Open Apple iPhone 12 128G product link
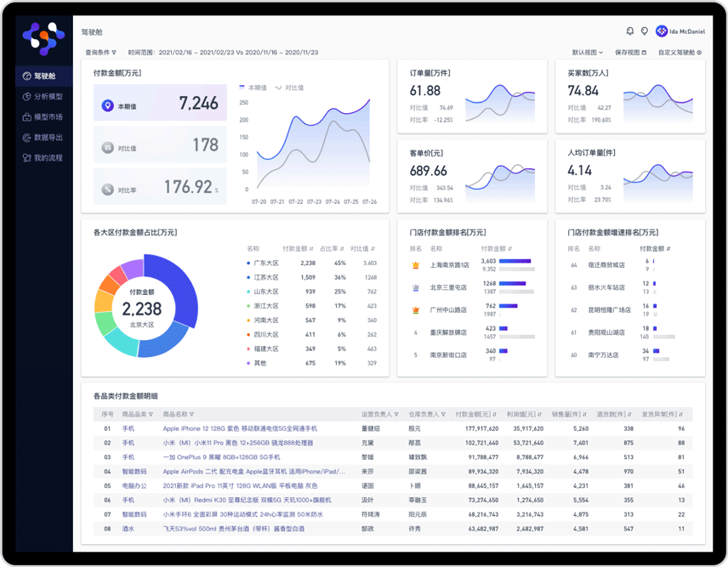The image size is (728, 567). (240, 428)
